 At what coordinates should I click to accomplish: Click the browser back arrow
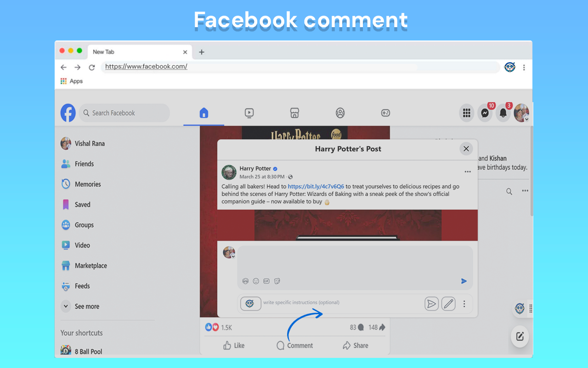pos(64,67)
